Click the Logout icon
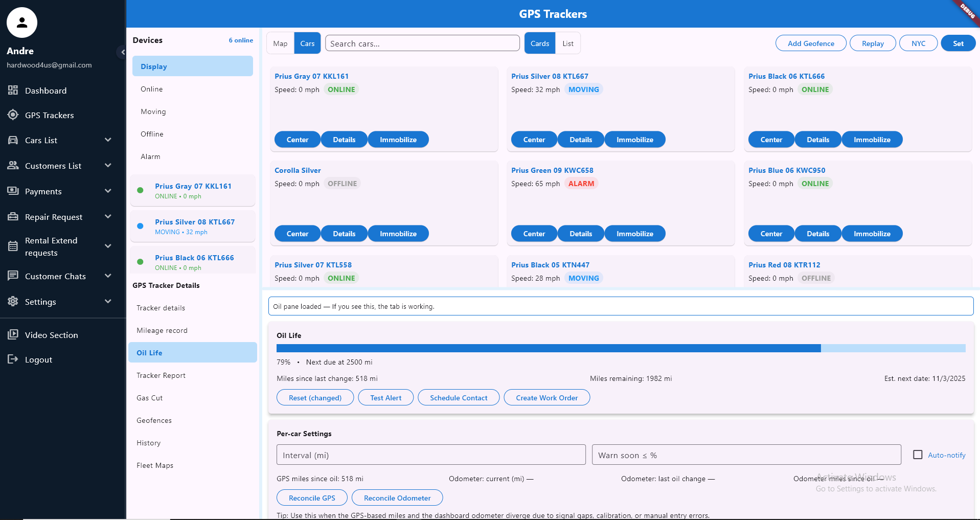 (13, 359)
